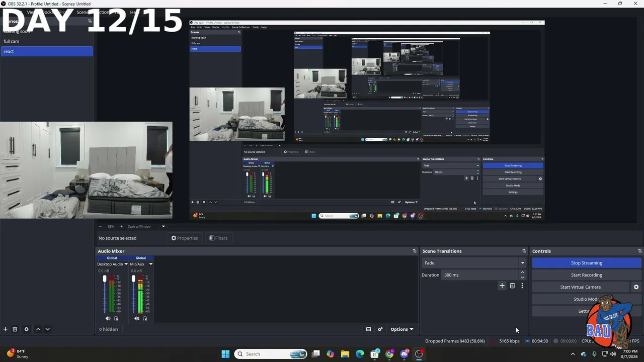
Task: Float the Controls dock
Action: [x=639, y=251]
